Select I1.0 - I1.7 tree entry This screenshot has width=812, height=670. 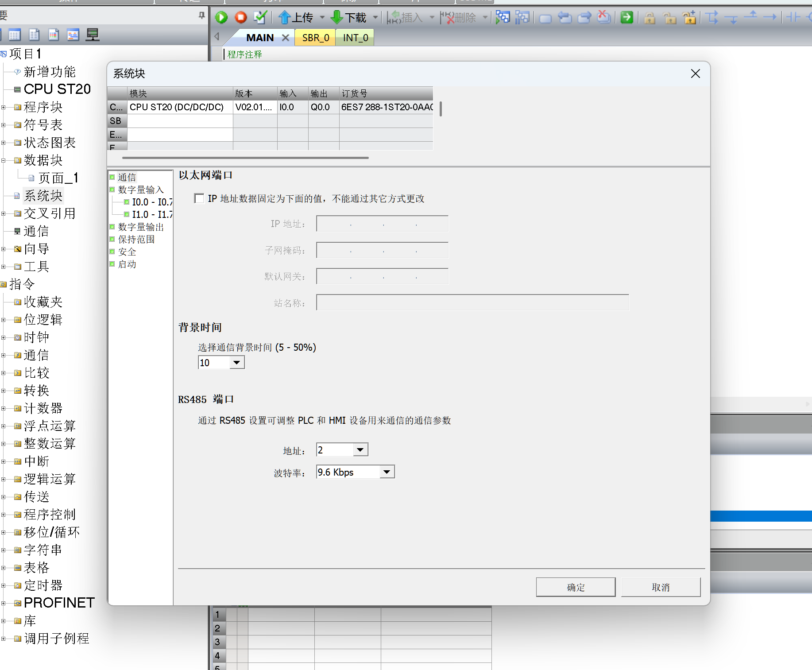(x=152, y=214)
